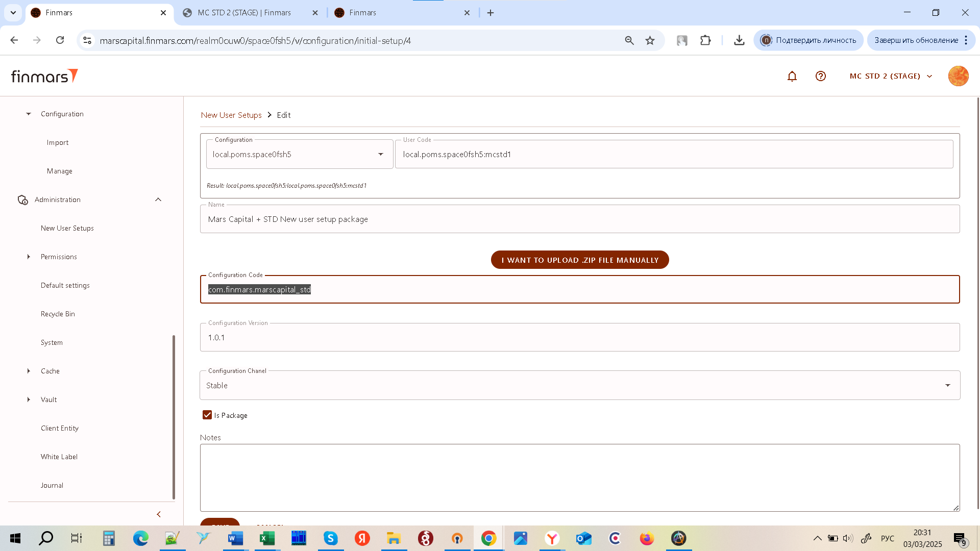Open Chrome downloads icon
Image resolution: width=980 pixels, height=551 pixels.
739,40
